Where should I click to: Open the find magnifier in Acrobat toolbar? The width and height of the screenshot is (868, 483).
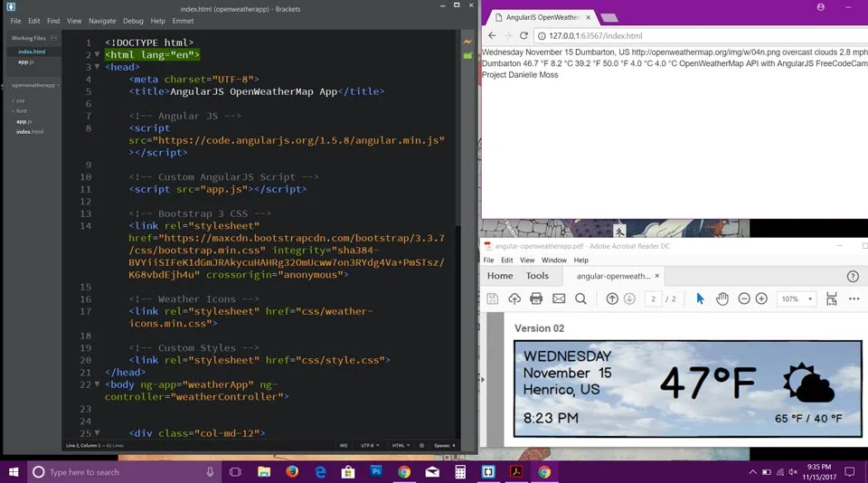pyautogui.click(x=580, y=298)
